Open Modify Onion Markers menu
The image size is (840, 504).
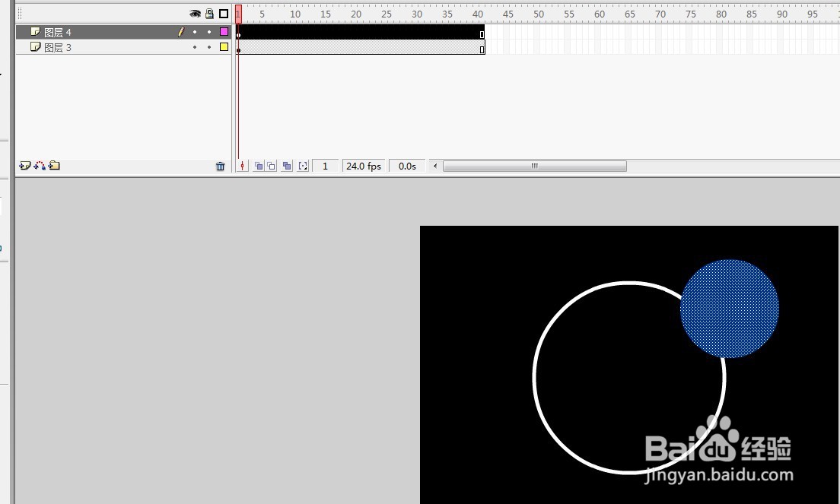coord(304,166)
